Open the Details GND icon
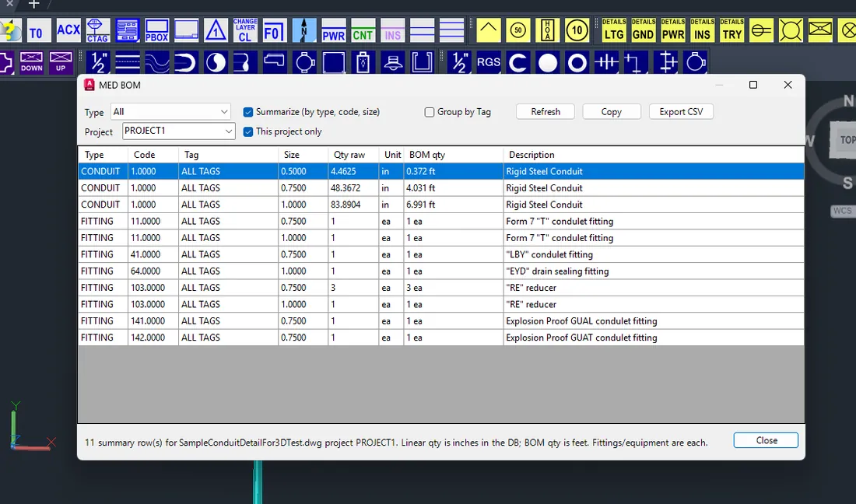The image size is (856, 504). point(644,30)
